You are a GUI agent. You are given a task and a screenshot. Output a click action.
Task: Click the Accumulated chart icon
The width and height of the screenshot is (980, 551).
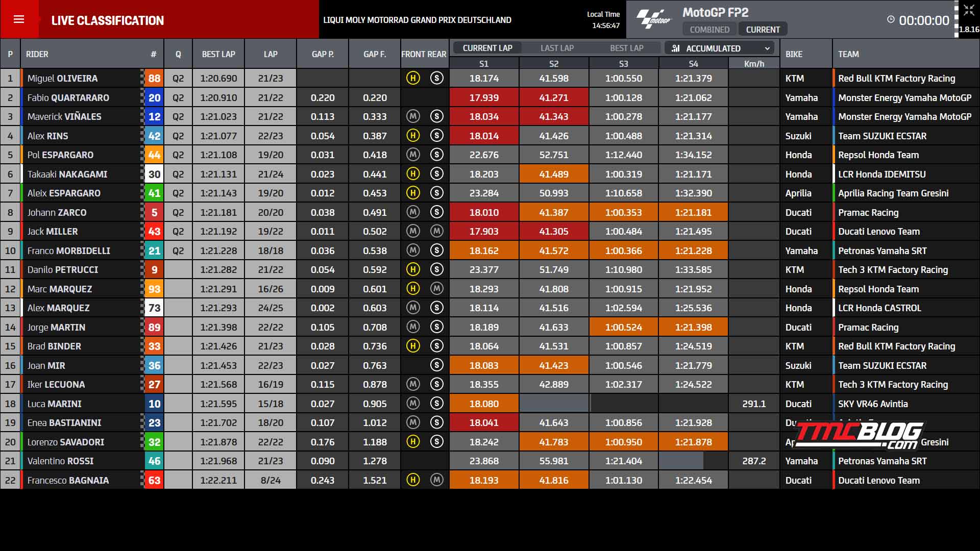click(676, 48)
